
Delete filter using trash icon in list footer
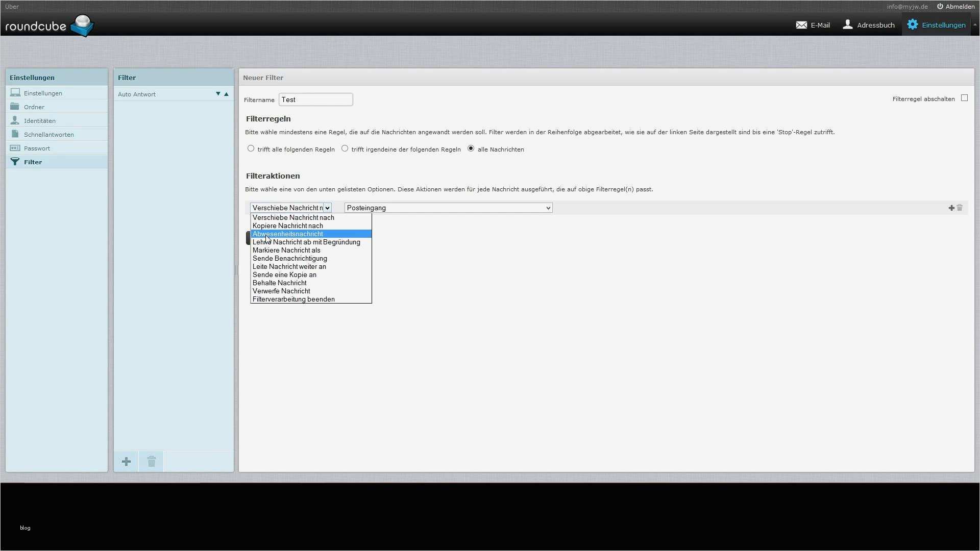coord(151,462)
